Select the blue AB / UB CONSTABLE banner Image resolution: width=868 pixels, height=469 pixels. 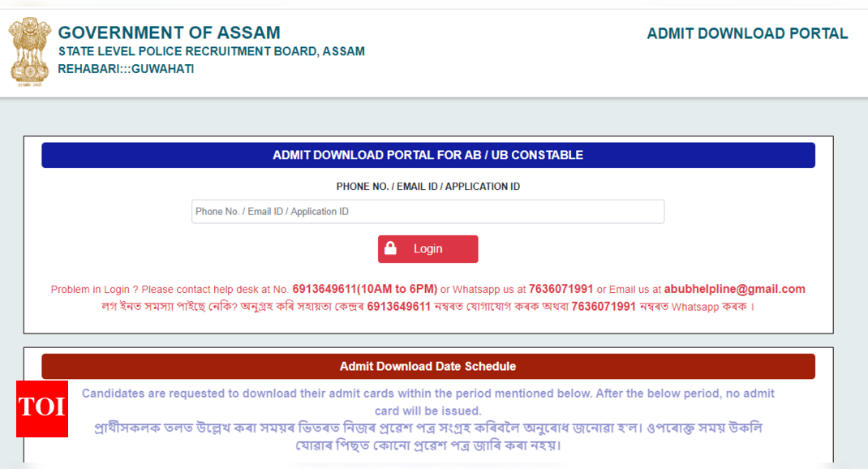(428, 155)
